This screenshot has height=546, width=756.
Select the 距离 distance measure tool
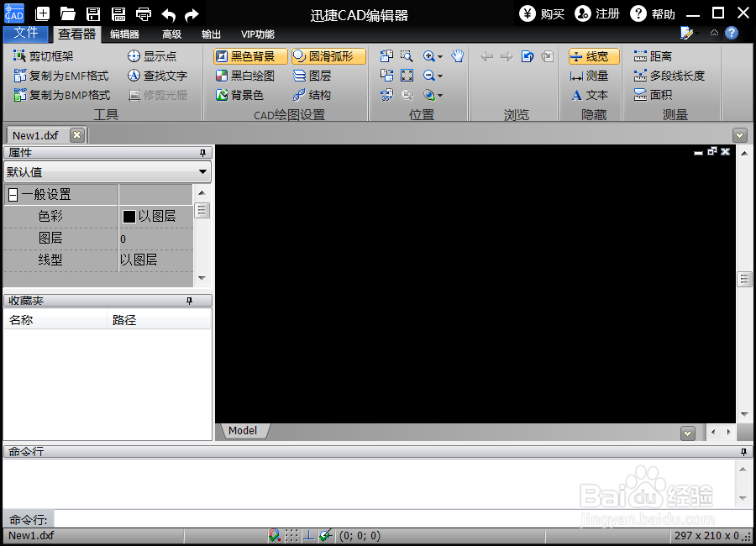click(653, 56)
